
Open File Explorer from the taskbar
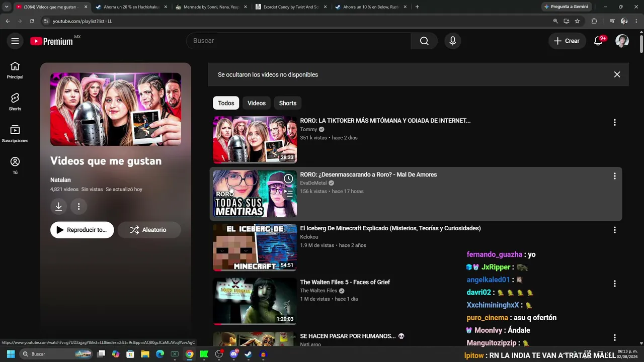(x=145, y=354)
